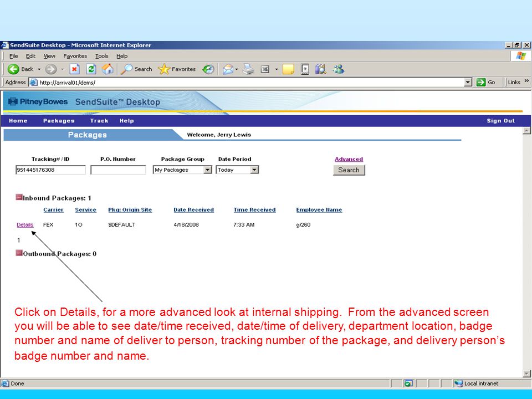Open Details link for FEX package

click(25, 224)
